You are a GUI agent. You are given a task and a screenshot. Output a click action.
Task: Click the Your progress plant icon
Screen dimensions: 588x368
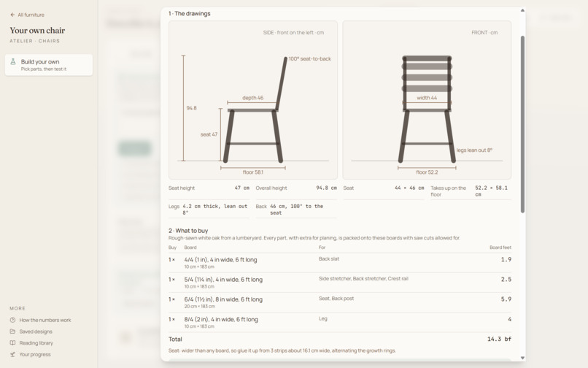[x=12, y=354]
